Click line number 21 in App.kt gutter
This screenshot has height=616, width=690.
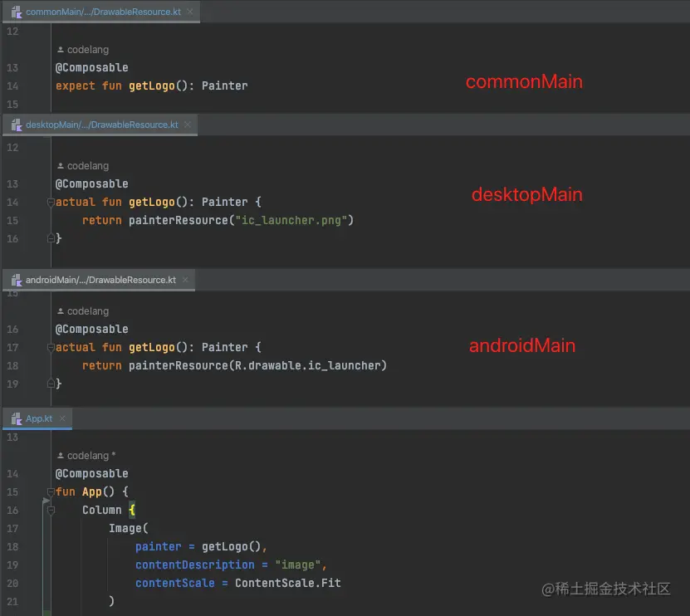[12, 602]
